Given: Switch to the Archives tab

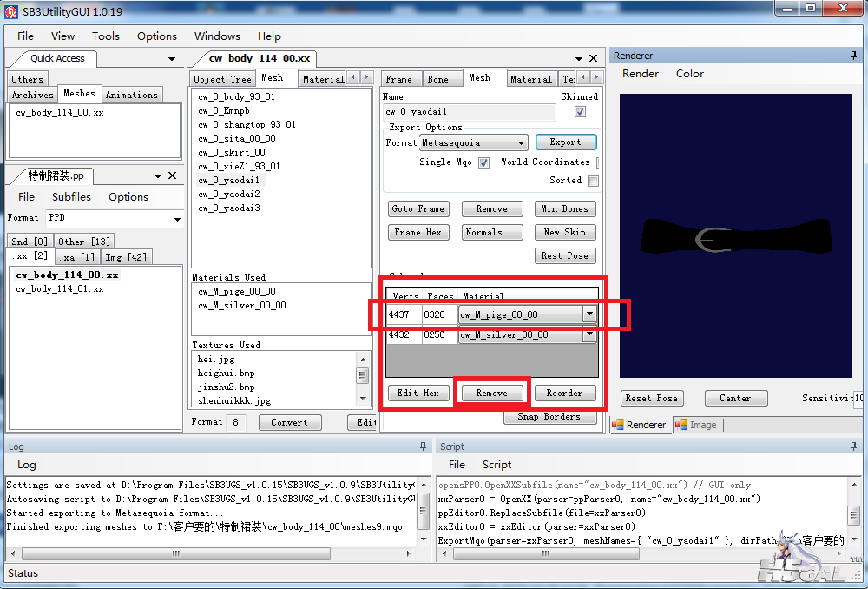Looking at the screenshot, I should 33,95.
